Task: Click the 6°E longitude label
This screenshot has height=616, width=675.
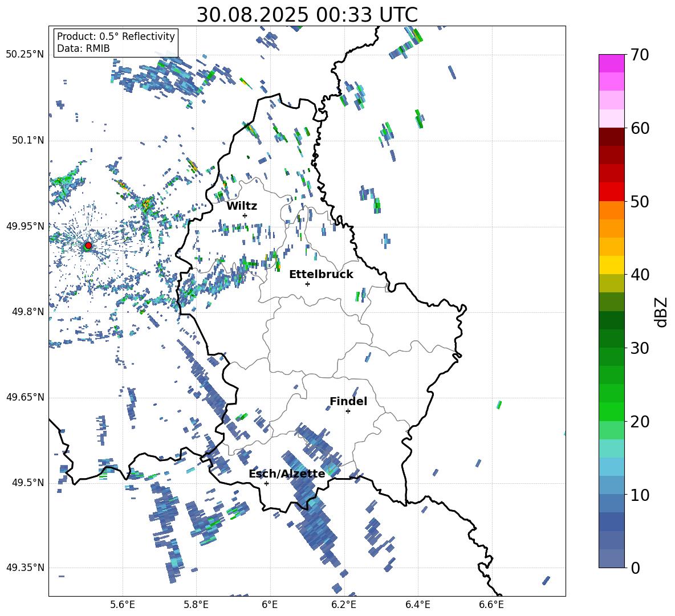Action: (270, 605)
